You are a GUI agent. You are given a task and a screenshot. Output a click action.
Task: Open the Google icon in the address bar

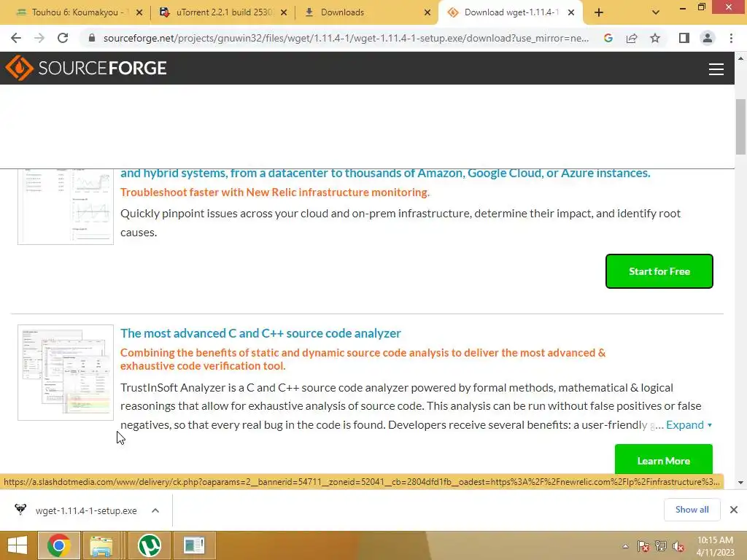coord(608,38)
